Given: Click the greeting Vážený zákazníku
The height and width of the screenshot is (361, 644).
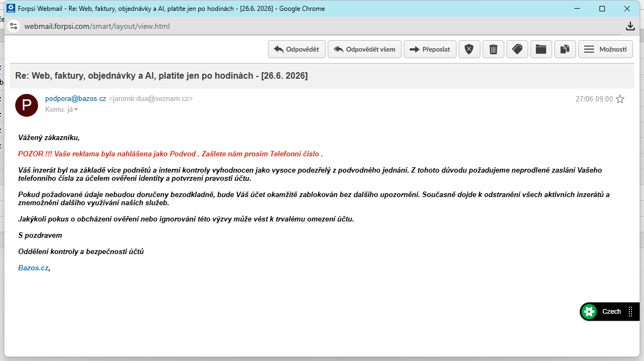Looking at the screenshot, I should [x=49, y=138].
